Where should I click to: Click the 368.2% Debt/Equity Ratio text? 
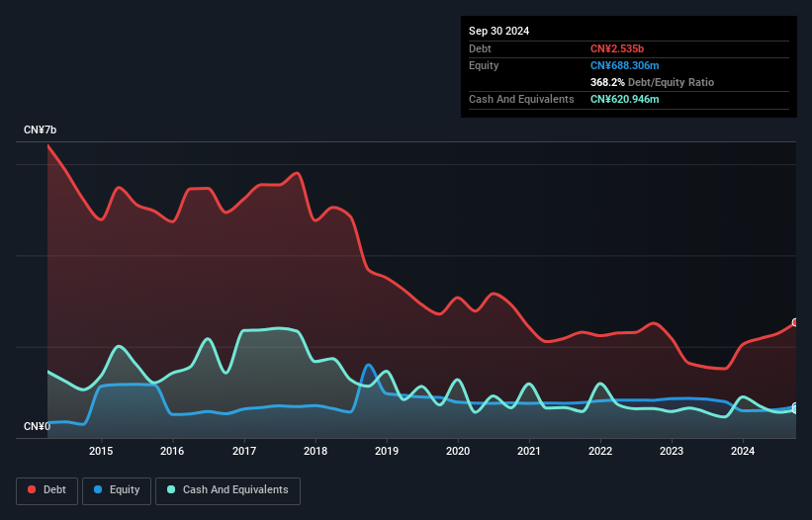point(652,82)
